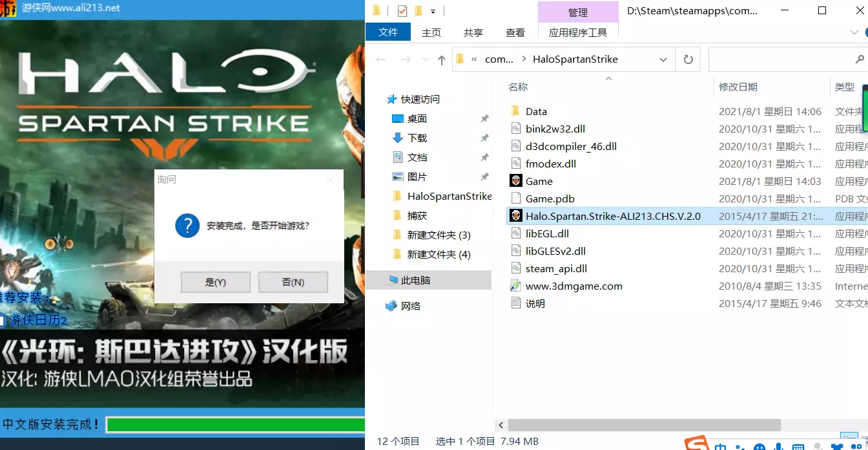Click the horizontal scrollbar left arrow
The width and height of the screenshot is (868, 450).
(501, 425)
